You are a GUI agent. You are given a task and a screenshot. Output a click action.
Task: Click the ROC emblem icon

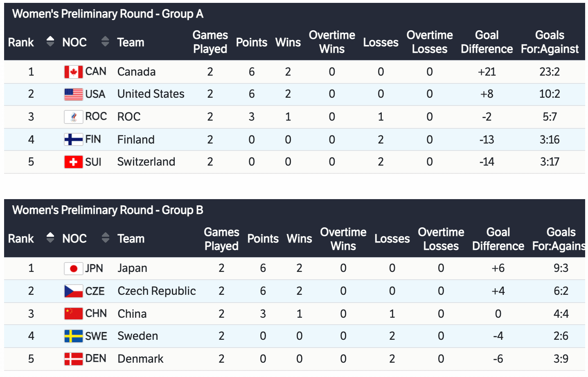(x=73, y=117)
